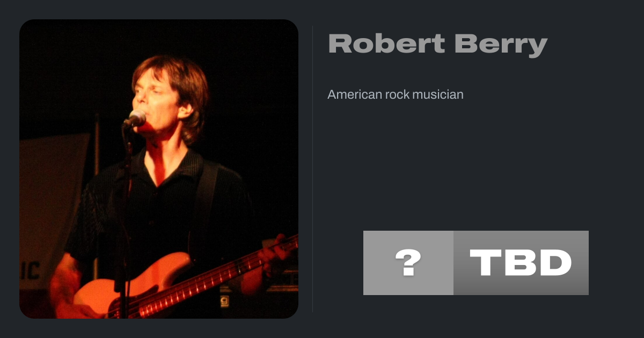Click the microphone stand pole
This screenshot has width=644, height=338.
click(x=128, y=215)
